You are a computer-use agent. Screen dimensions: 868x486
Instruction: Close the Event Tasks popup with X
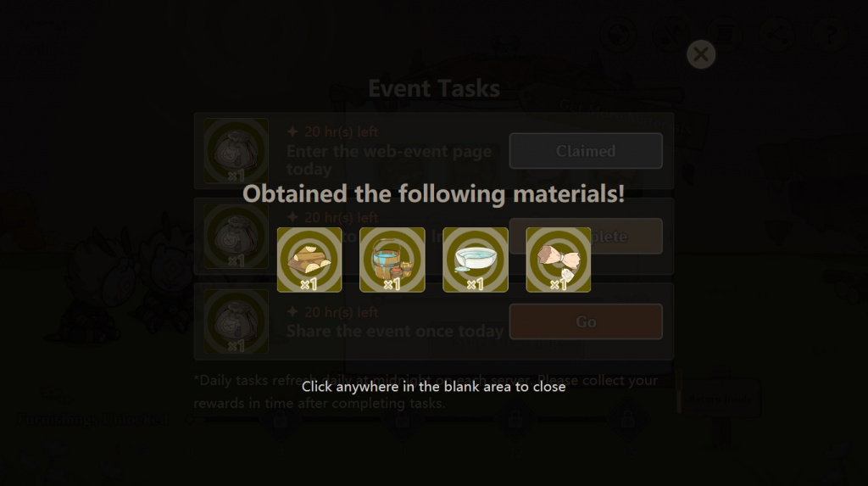pos(701,54)
